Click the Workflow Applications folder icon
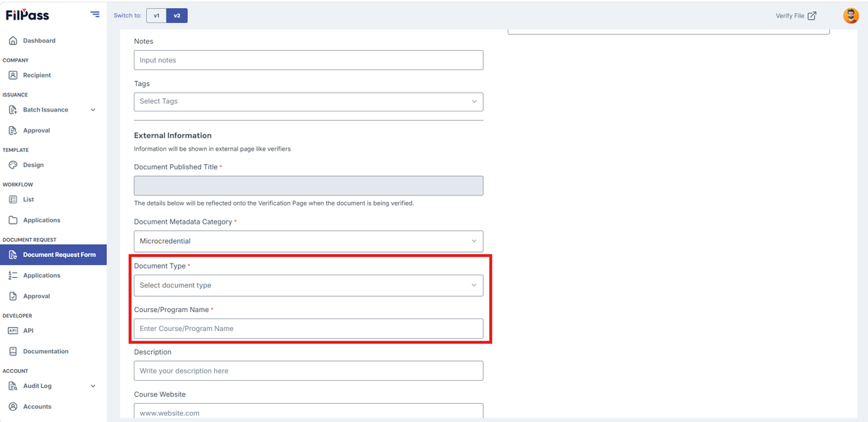Image resolution: width=868 pixels, height=422 pixels. tap(12, 220)
